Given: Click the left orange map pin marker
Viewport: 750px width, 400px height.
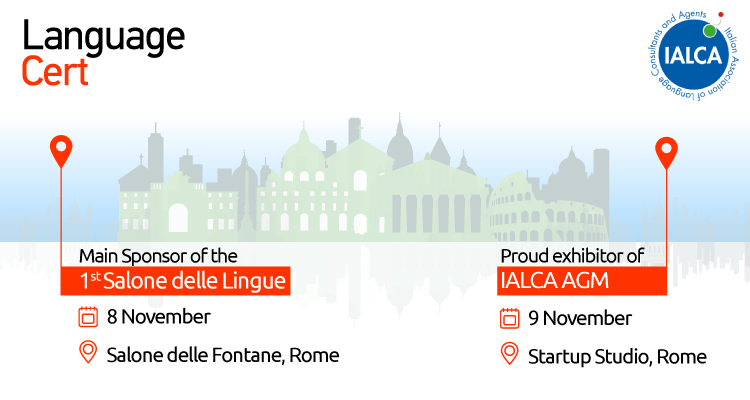Looking at the screenshot, I should pos(61,151).
